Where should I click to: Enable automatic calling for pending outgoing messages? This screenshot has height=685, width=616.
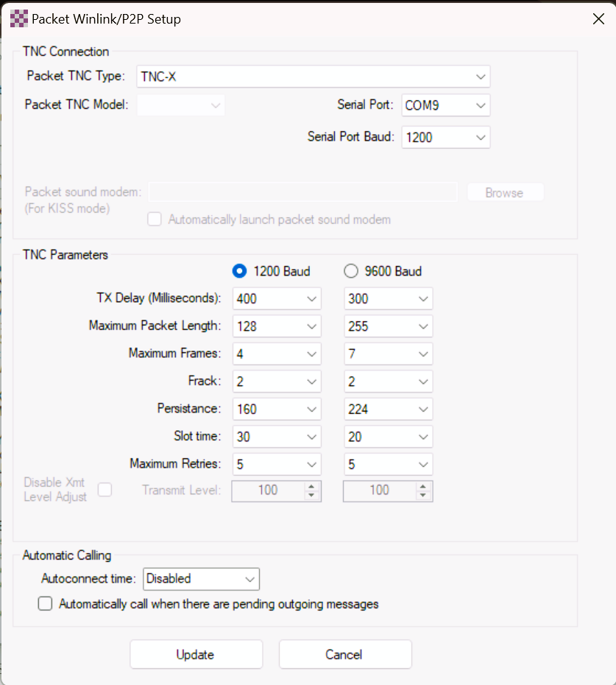tap(46, 604)
